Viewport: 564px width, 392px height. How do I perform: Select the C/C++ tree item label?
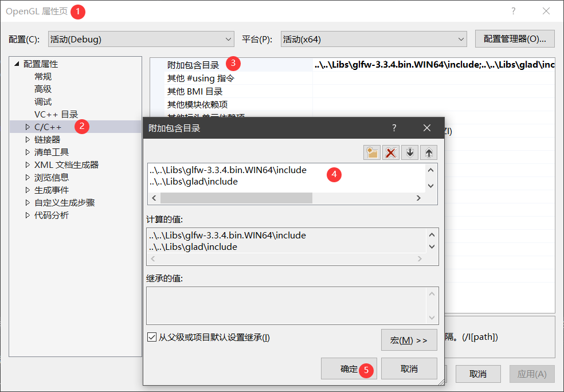point(48,127)
